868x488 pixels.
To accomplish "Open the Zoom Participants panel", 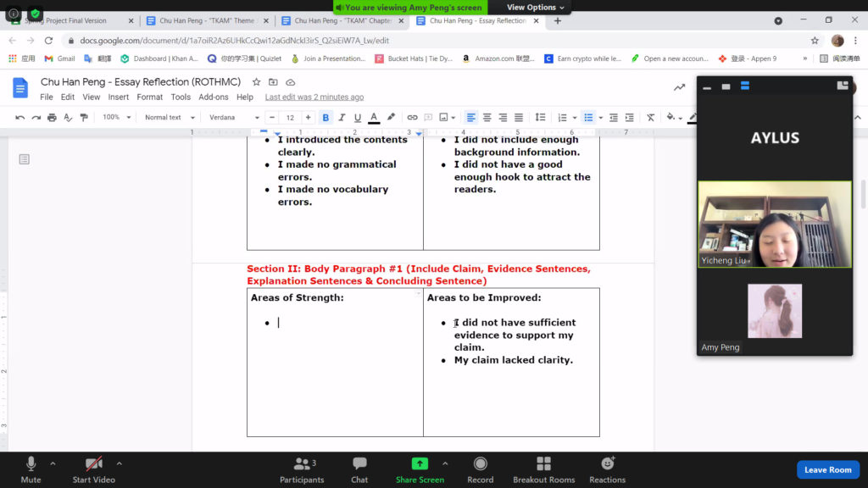I will 303,469.
